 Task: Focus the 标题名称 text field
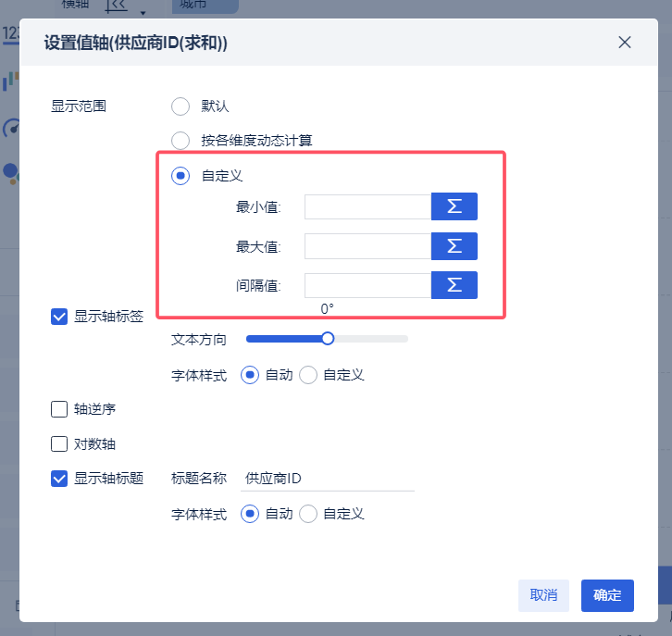327,479
